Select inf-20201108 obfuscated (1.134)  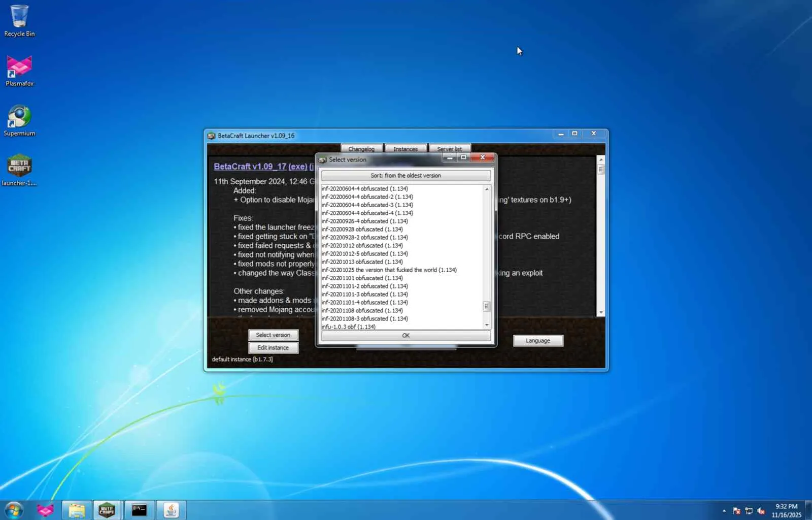tap(402, 311)
